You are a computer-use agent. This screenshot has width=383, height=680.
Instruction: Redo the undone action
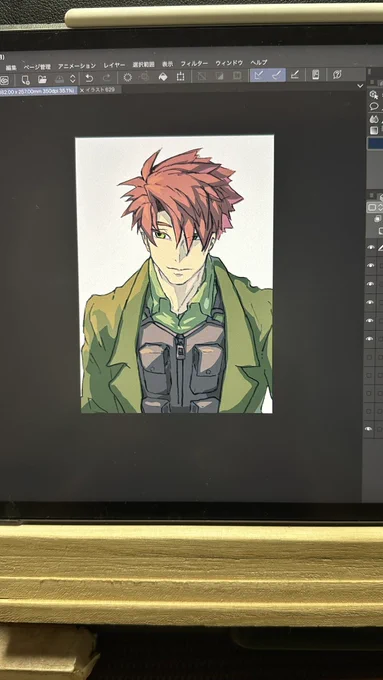107,78
